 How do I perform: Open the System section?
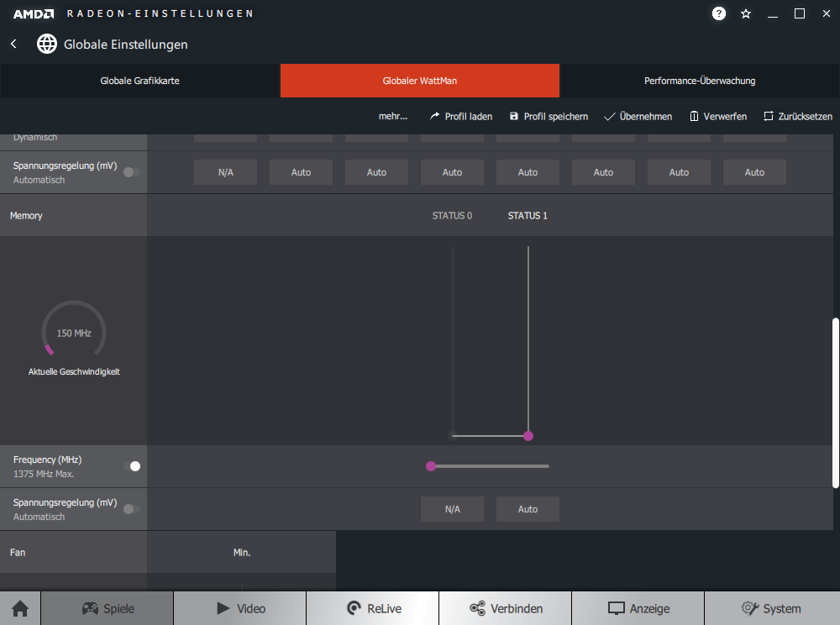[x=772, y=608]
